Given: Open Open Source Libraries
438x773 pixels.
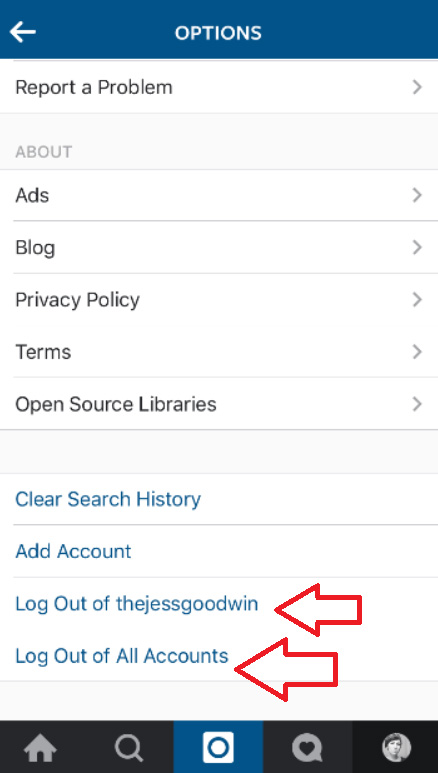Looking at the screenshot, I should pyautogui.click(x=219, y=404).
